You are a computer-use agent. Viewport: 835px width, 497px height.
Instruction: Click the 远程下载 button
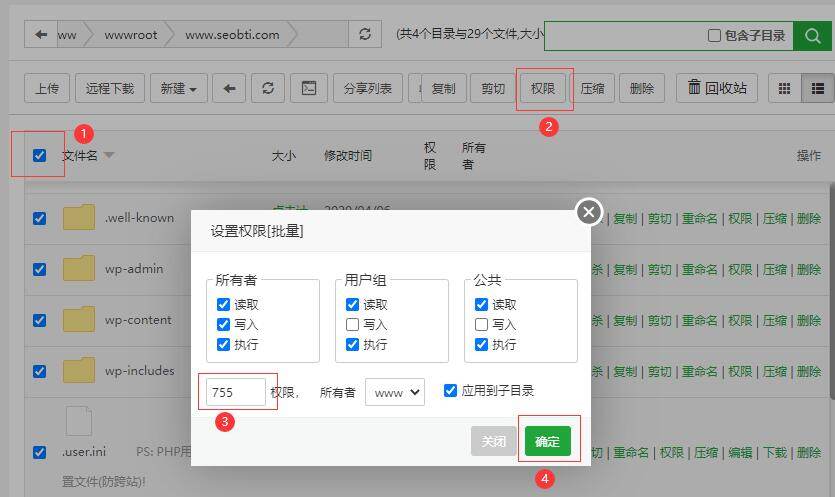point(110,88)
